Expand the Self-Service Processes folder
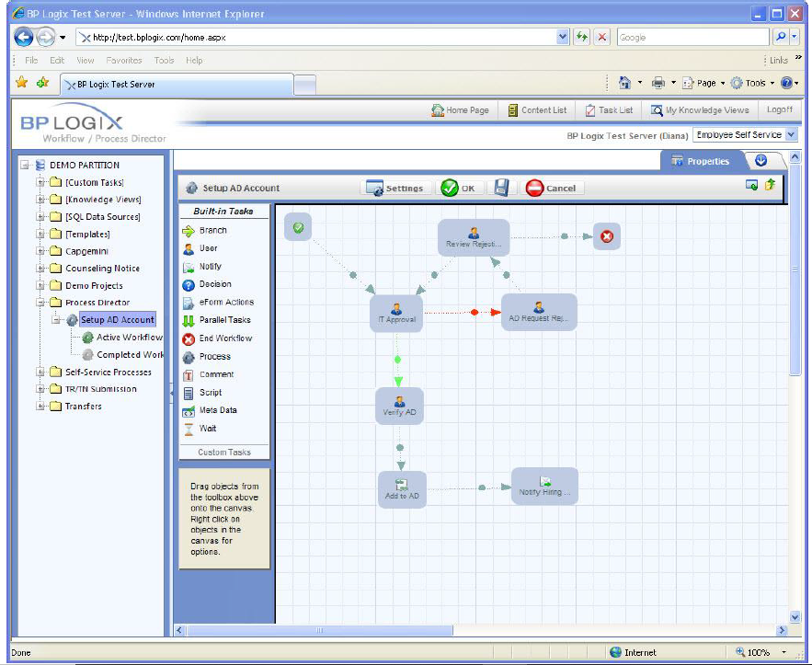Screen dimensions: 812x665 pos(40,372)
